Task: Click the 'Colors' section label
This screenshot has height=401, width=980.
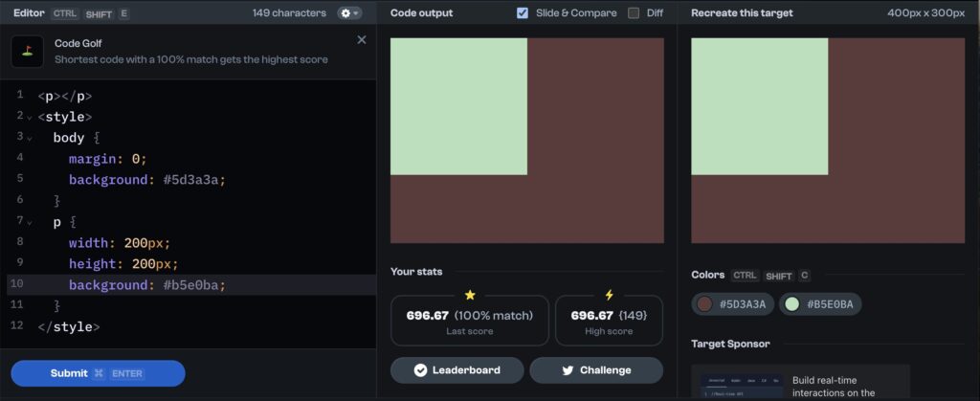Action: pyautogui.click(x=708, y=275)
